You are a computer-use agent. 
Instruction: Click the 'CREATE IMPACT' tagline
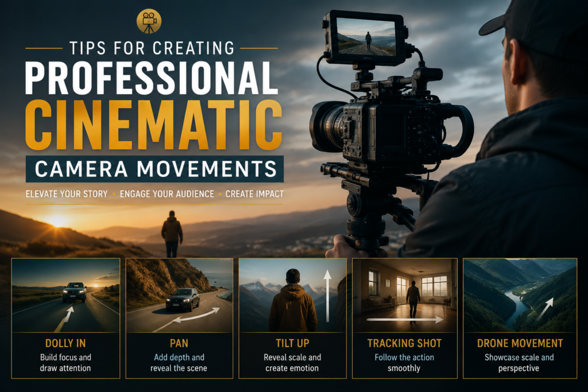(x=254, y=194)
